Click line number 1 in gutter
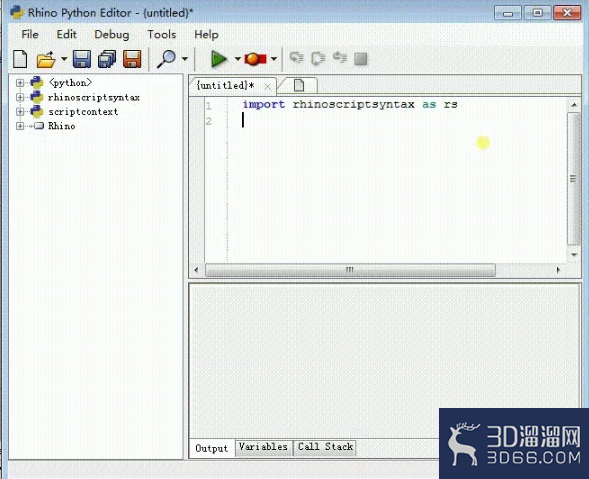 [209, 106]
